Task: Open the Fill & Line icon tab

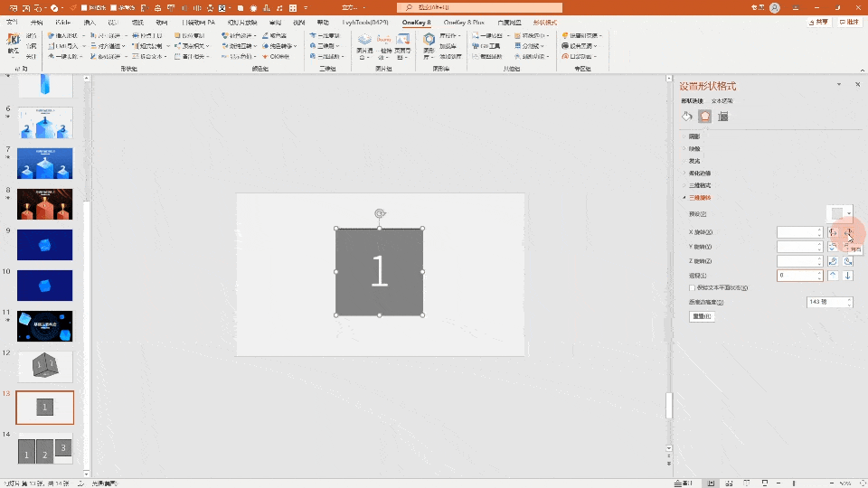Action: 687,117
